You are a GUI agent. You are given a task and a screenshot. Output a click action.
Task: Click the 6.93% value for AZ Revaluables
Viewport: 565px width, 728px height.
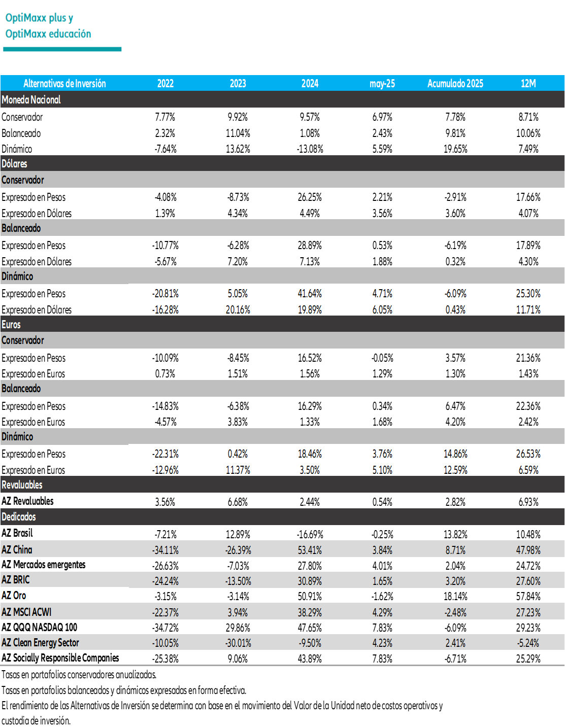(x=528, y=502)
